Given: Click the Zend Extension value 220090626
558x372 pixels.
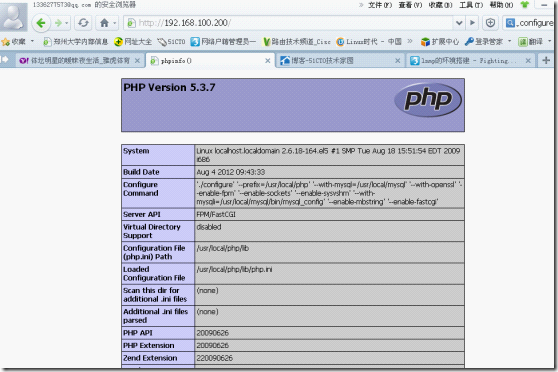Looking at the screenshot, I should coord(215,358).
